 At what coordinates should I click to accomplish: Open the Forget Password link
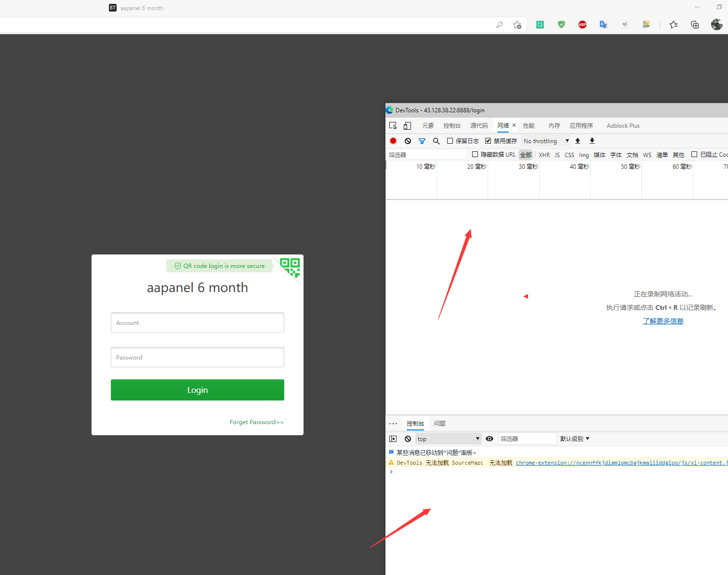point(257,422)
